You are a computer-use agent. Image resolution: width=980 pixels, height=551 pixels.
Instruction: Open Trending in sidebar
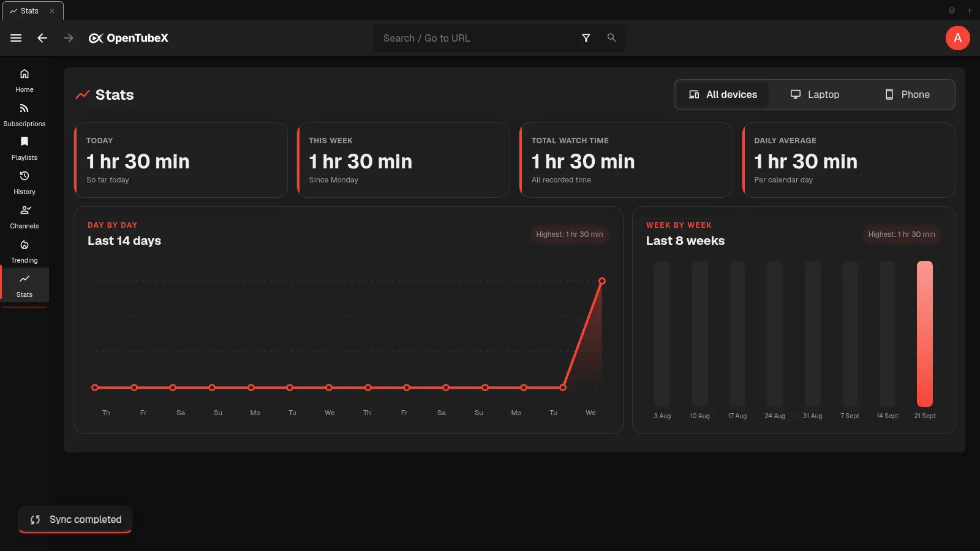(x=24, y=252)
